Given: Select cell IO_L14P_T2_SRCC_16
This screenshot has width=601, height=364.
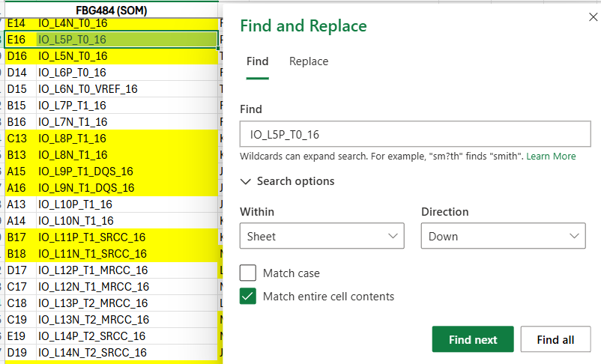Looking at the screenshot, I should [x=127, y=336].
